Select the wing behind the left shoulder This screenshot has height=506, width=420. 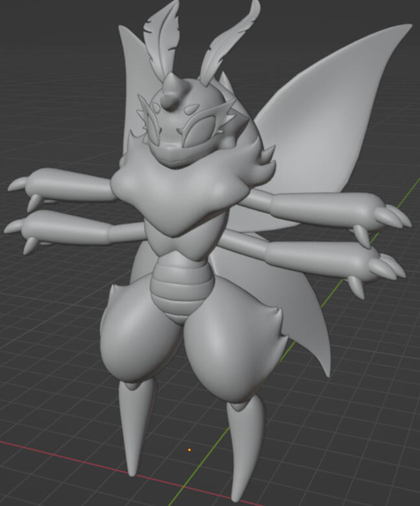[132, 97]
